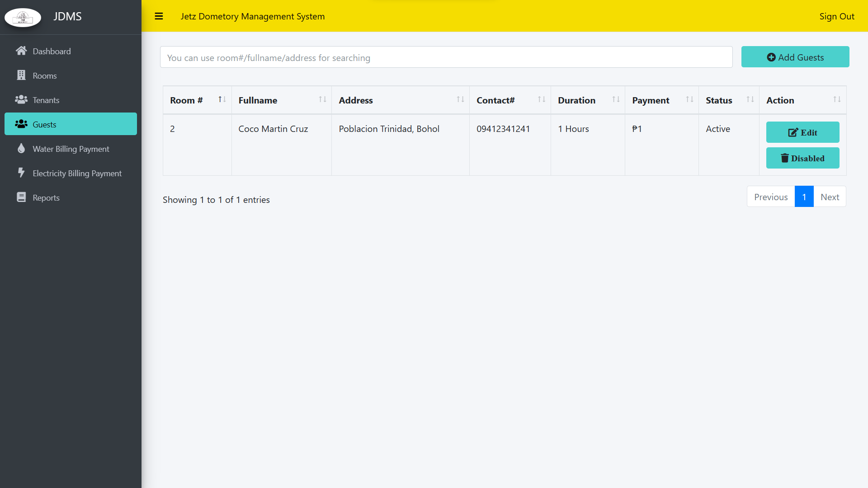Image resolution: width=868 pixels, height=488 pixels.
Task: Click the Rooms building icon
Action: pos(21,75)
